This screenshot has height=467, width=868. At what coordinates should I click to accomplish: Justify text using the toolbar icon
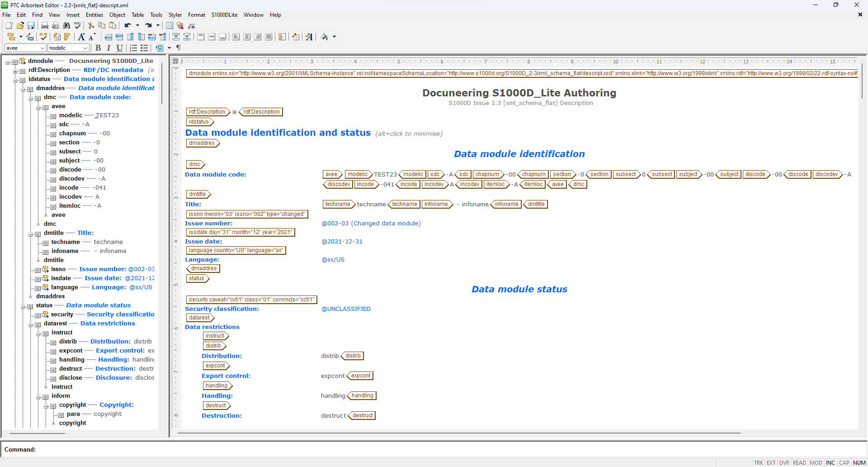(x=269, y=37)
